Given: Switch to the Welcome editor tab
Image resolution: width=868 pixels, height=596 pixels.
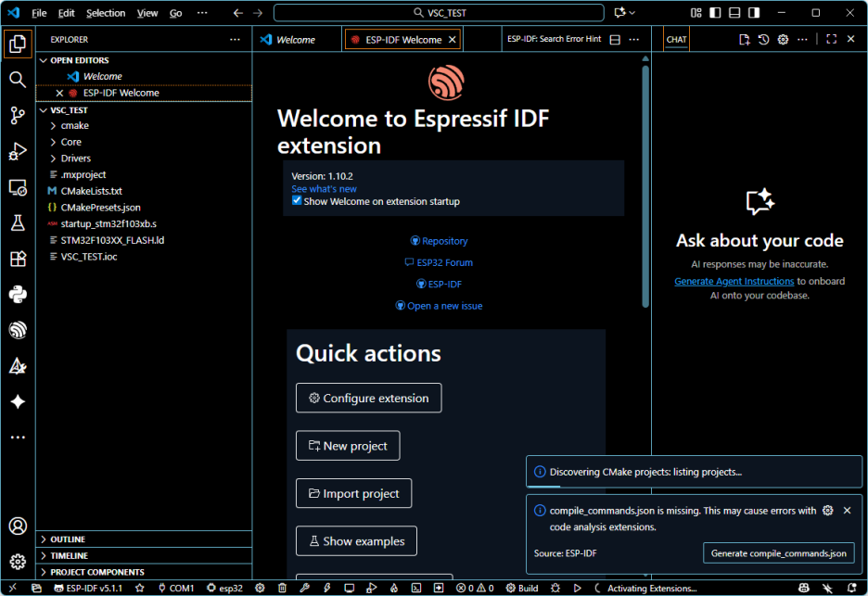Looking at the screenshot, I should pyautogui.click(x=297, y=39).
